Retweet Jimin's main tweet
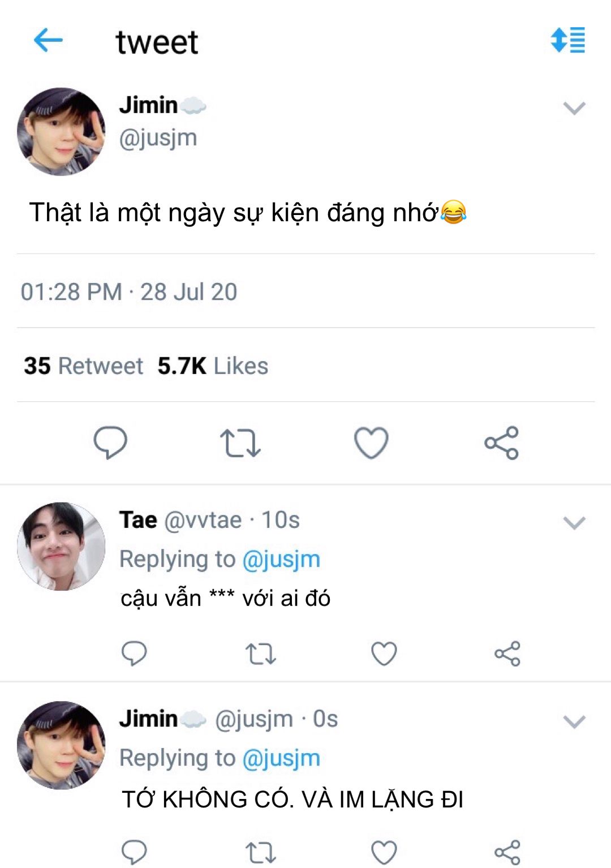Image resolution: width=611 pixels, height=868 pixels. [240, 443]
